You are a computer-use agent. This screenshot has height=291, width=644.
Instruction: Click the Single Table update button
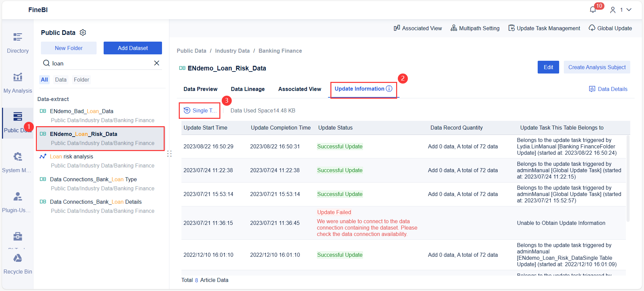(200, 110)
